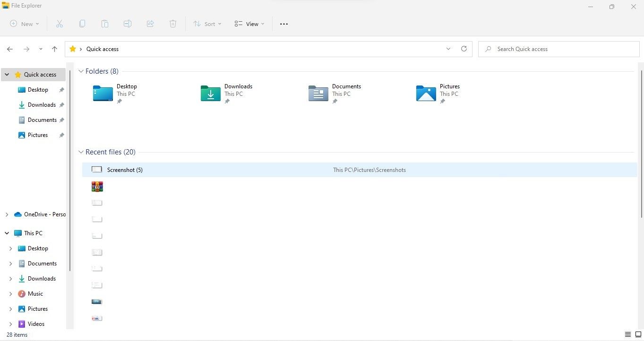The image size is (644, 341).
Task: Click the New item button
Action: [25, 24]
